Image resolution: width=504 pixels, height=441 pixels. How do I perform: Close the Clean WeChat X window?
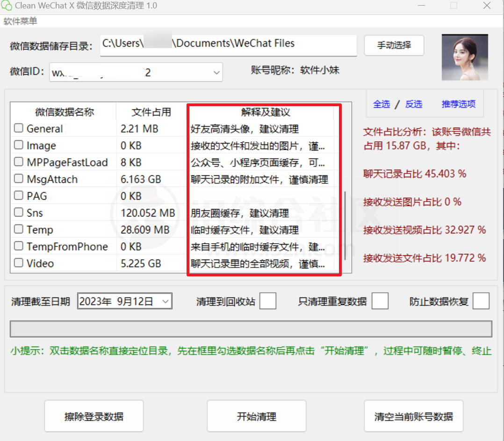(x=487, y=6)
